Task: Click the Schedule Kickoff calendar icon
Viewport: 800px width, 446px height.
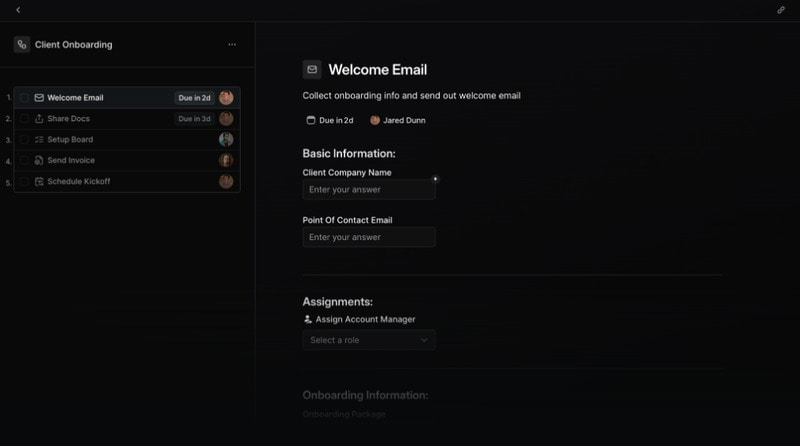Action: 39,182
